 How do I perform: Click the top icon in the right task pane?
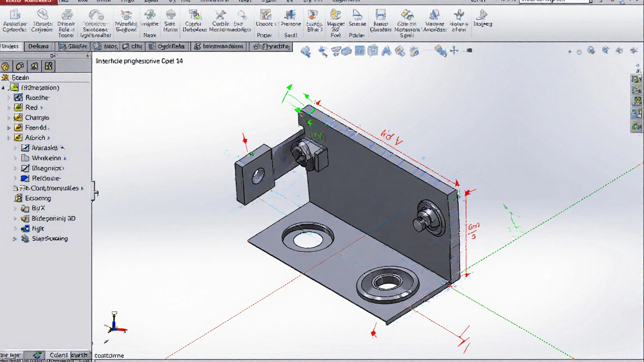coord(636,79)
